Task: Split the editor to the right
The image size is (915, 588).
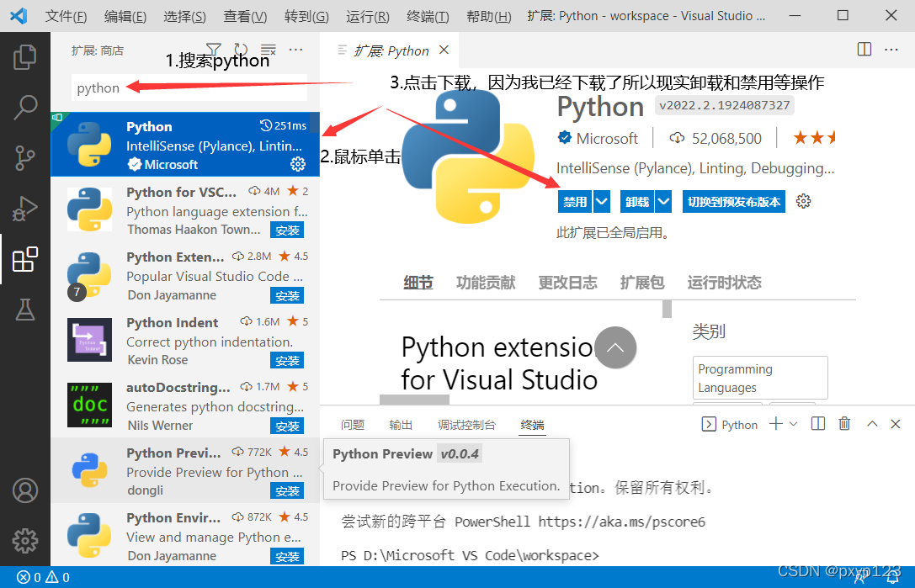Action: pyautogui.click(x=864, y=50)
